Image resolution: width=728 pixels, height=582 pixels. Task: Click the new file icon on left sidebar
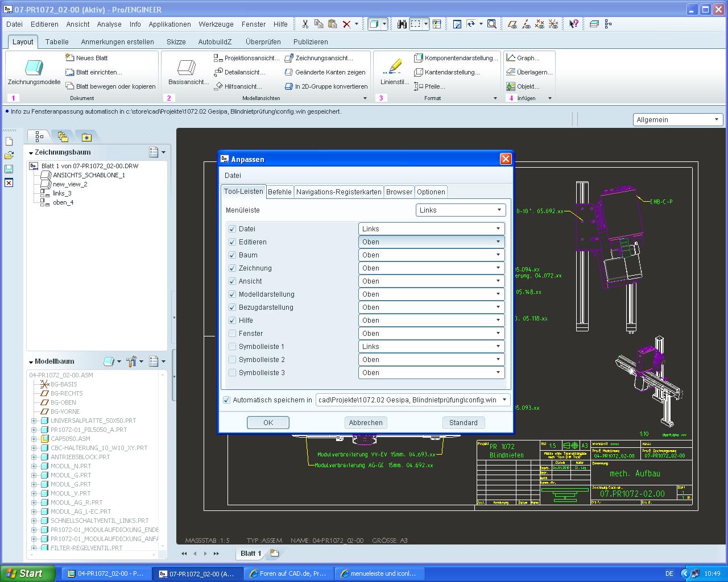point(9,142)
